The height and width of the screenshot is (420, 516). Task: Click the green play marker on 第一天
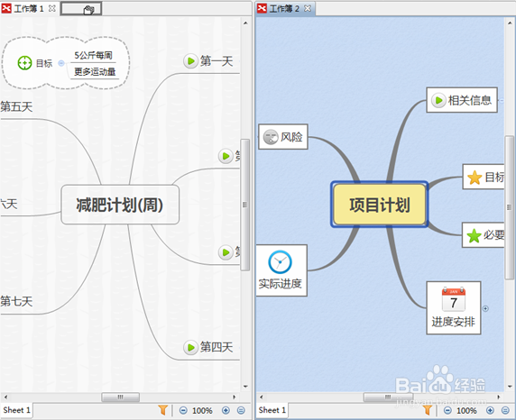190,61
